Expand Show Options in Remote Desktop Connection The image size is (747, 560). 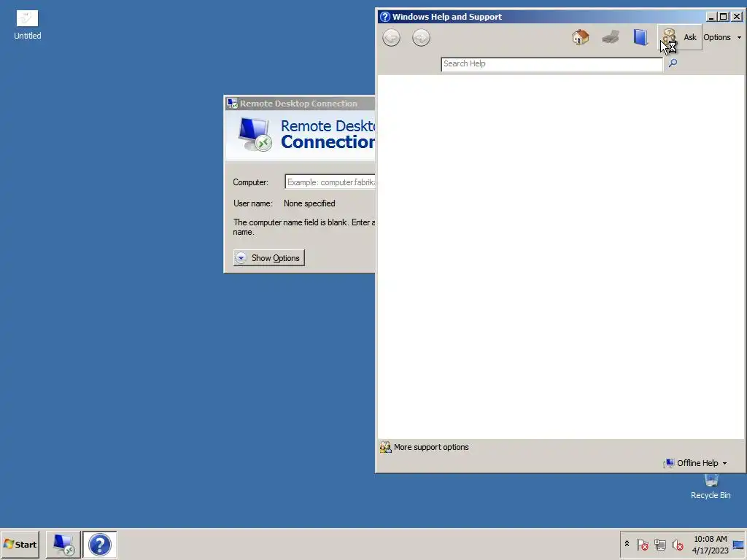coord(268,257)
